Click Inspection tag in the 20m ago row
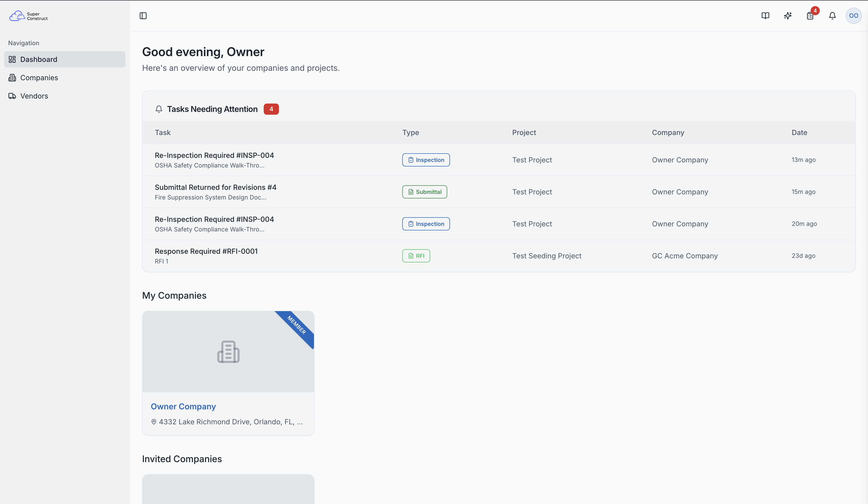 coord(426,224)
